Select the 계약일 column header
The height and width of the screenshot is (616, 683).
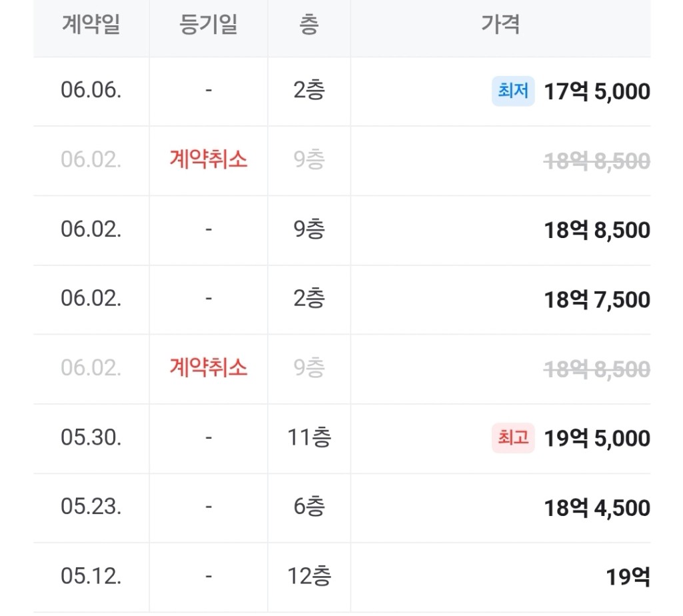pos(91,25)
